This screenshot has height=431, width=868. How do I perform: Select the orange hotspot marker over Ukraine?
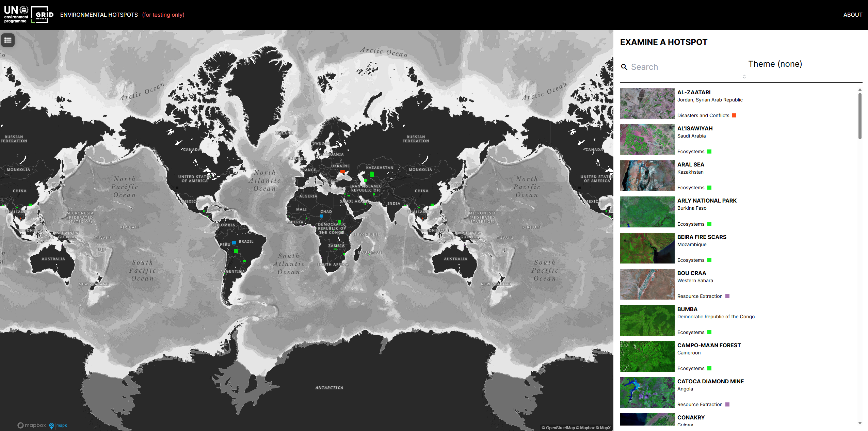click(342, 172)
